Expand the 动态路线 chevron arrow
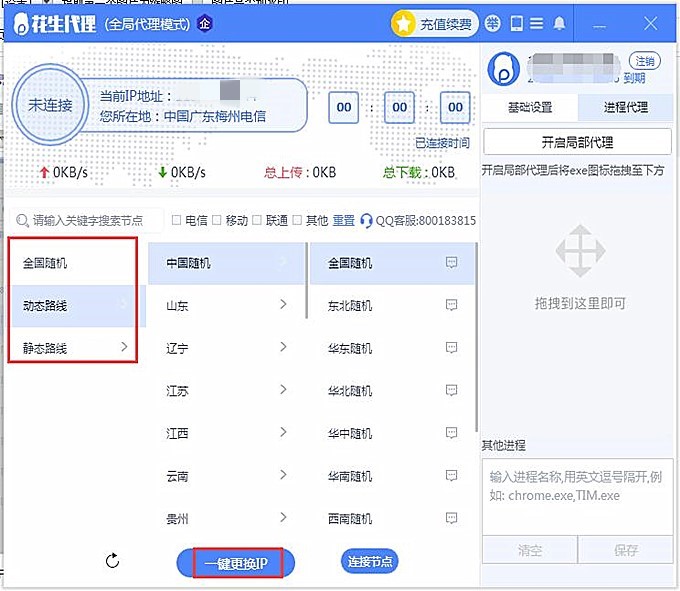The height and width of the screenshot is (591, 680). coord(124,304)
